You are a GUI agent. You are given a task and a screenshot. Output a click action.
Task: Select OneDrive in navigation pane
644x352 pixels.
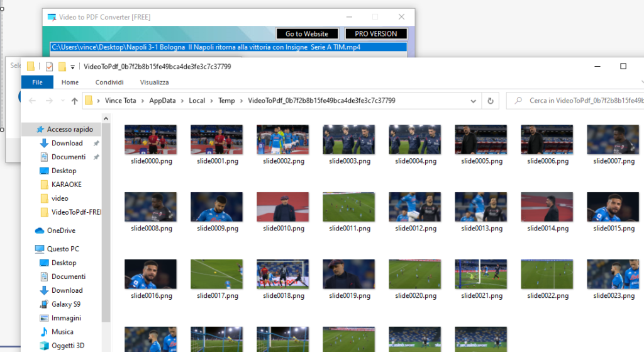pyautogui.click(x=61, y=230)
